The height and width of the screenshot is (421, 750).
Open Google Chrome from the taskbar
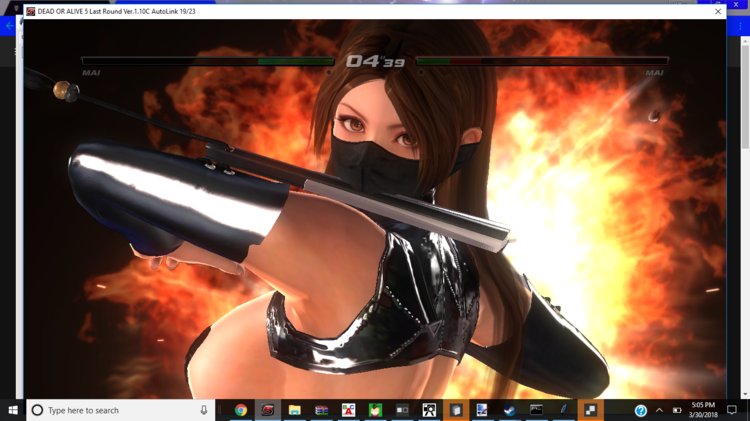click(241, 410)
